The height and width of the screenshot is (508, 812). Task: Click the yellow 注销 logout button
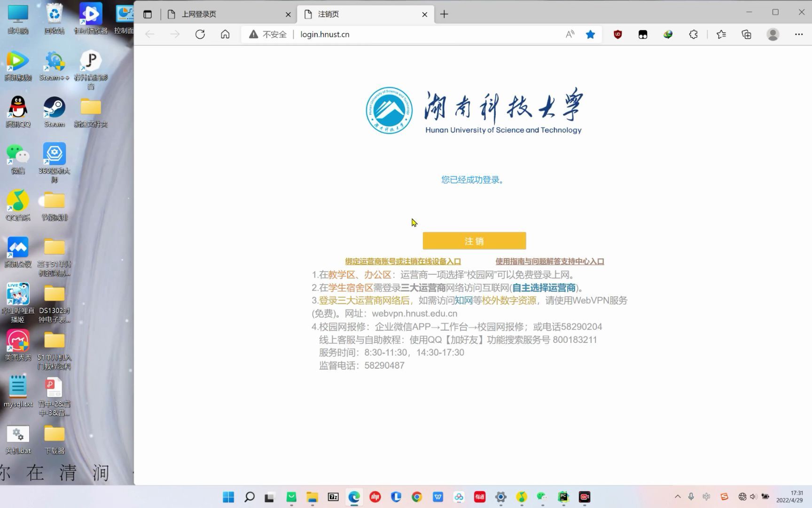click(x=474, y=241)
